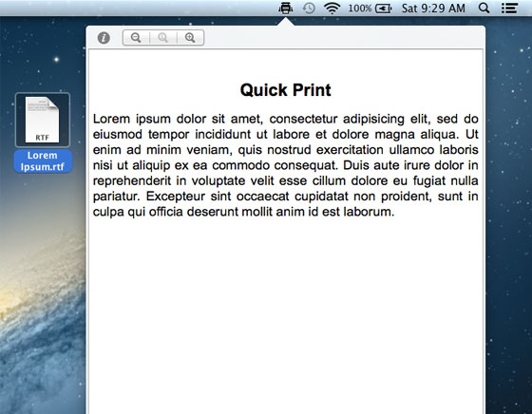
Task: Zoom in the document preview
Action: coord(190,38)
